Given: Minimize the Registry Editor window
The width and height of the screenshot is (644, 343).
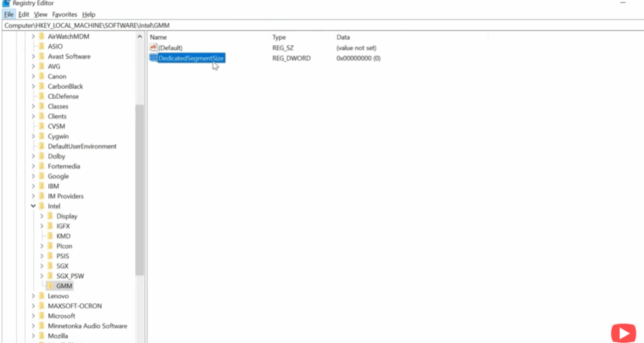Looking at the screenshot, I should (623, 3).
